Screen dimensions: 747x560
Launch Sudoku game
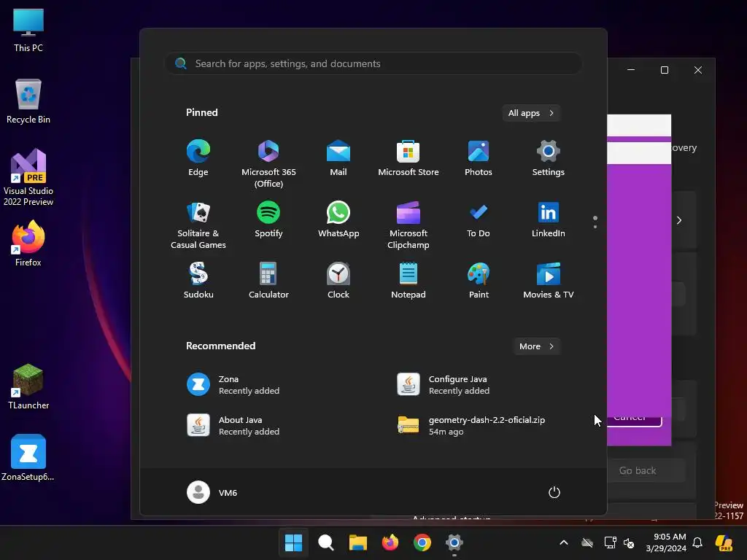pos(198,281)
